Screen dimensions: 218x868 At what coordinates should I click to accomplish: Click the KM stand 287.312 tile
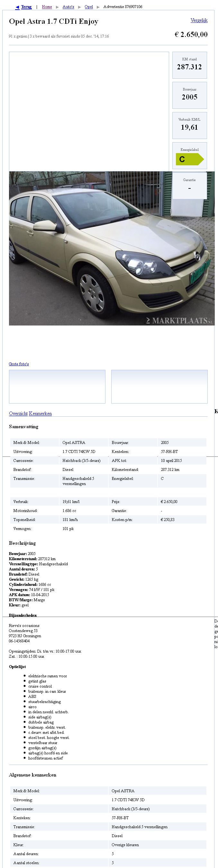(x=190, y=65)
